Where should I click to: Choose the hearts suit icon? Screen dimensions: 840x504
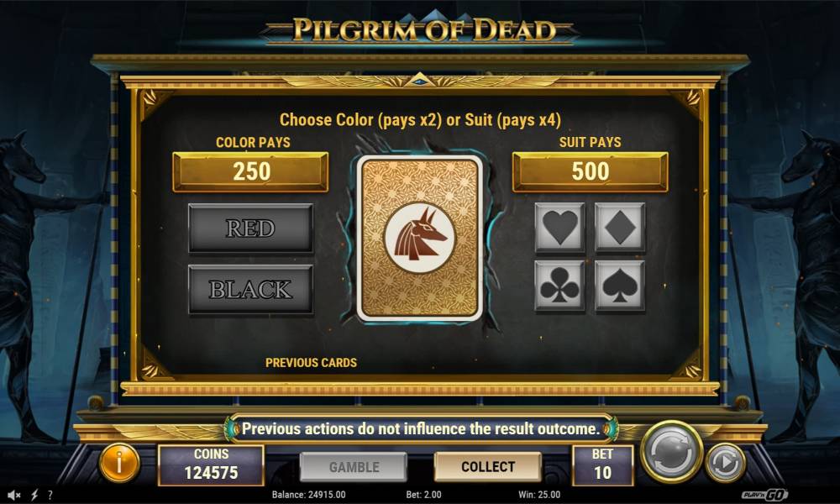point(559,227)
